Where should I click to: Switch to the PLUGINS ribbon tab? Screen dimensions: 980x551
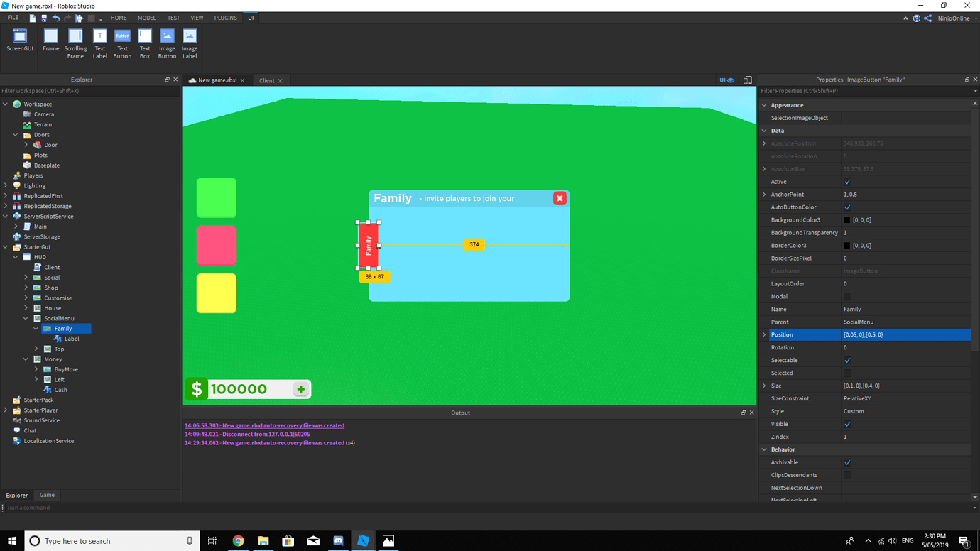(x=225, y=18)
